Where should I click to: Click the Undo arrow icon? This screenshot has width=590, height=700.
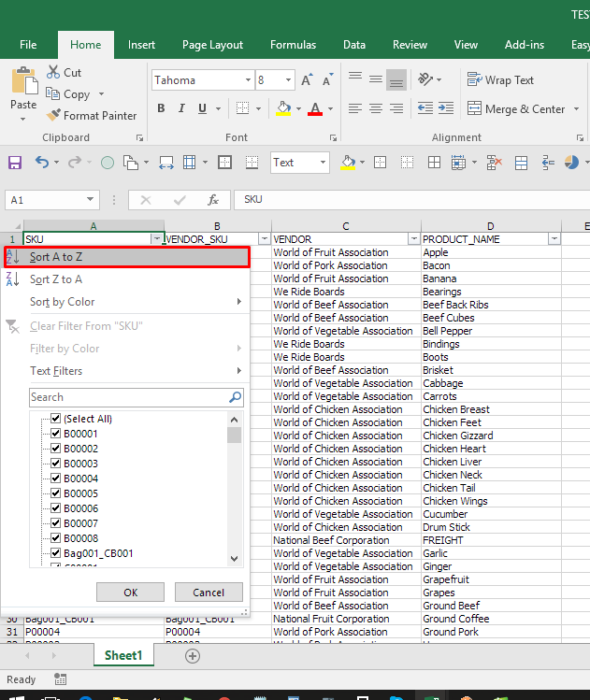tap(42, 163)
